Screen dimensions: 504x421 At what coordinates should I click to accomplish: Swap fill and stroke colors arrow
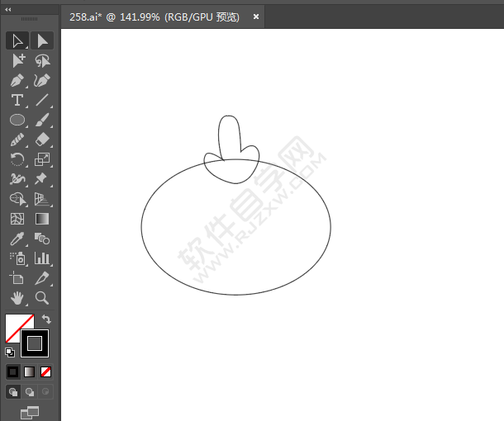pyautogui.click(x=46, y=319)
